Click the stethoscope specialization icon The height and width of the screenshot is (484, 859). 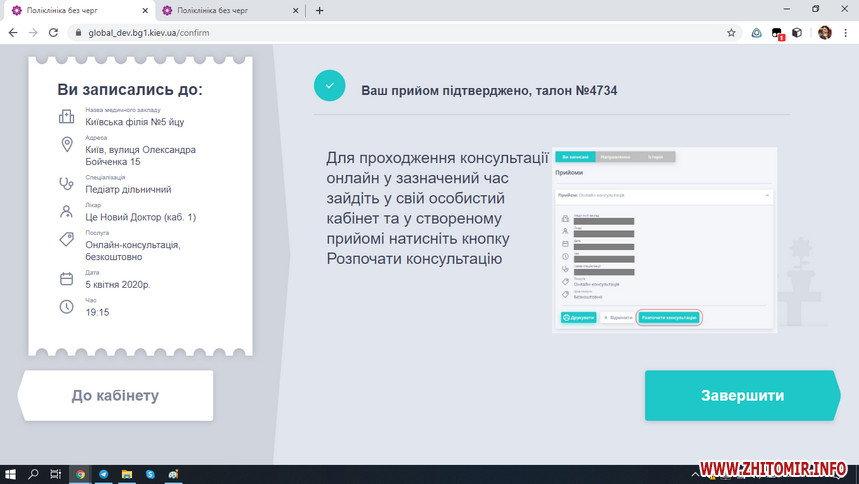click(x=67, y=183)
